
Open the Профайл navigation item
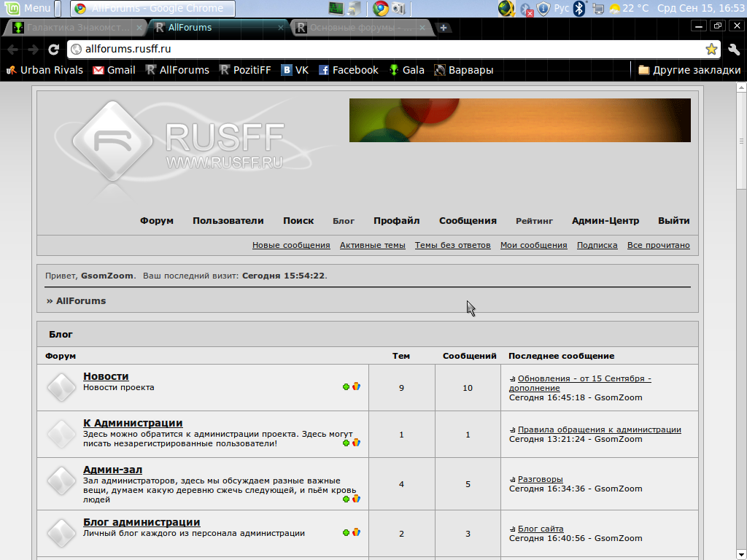[x=396, y=221]
